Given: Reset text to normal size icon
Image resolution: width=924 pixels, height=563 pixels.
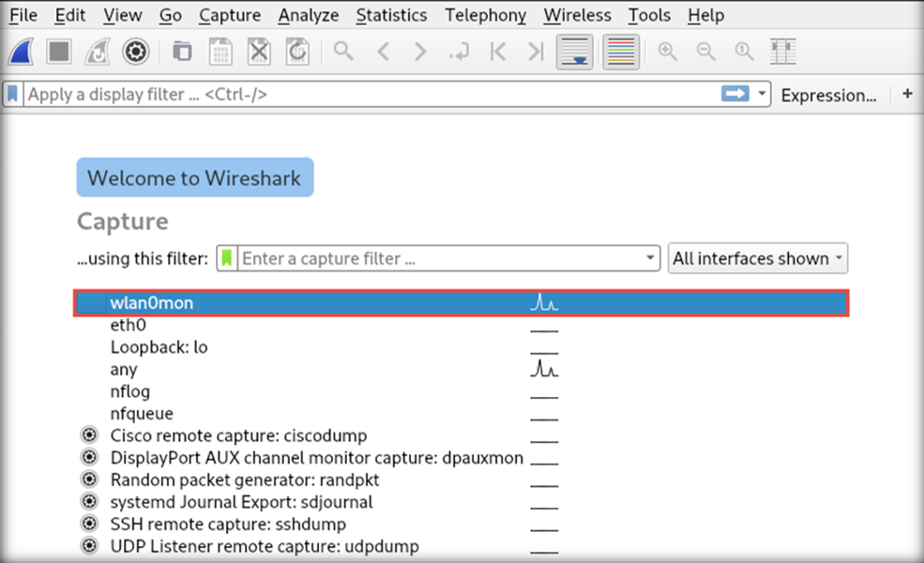Looking at the screenshot, I should (x=744, y=52).
